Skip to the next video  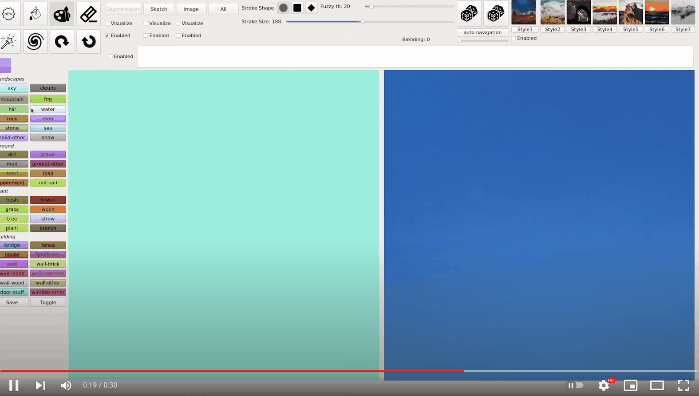coord(40,385)
